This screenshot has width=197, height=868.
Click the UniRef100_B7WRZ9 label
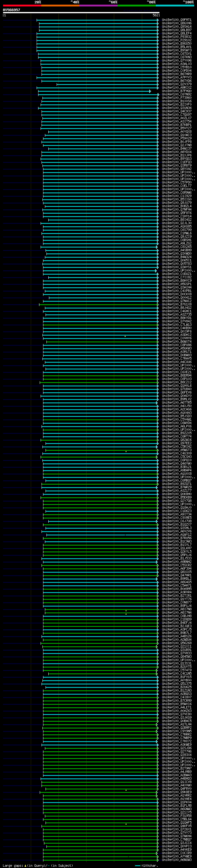tap(176, 487)
